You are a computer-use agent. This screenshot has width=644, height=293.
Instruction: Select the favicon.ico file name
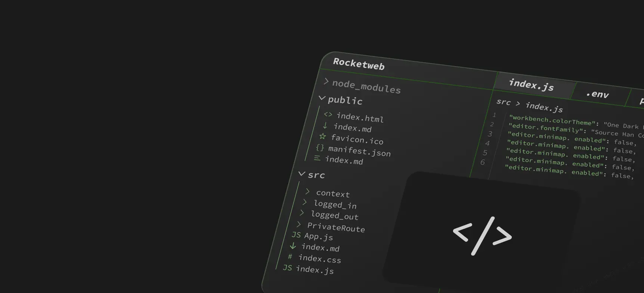coord(357,139)
